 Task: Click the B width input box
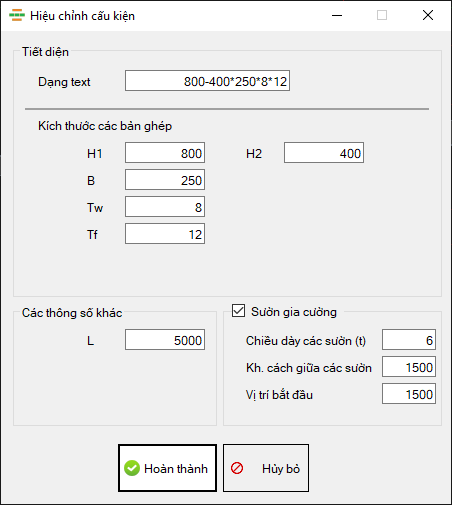point(165,180)
